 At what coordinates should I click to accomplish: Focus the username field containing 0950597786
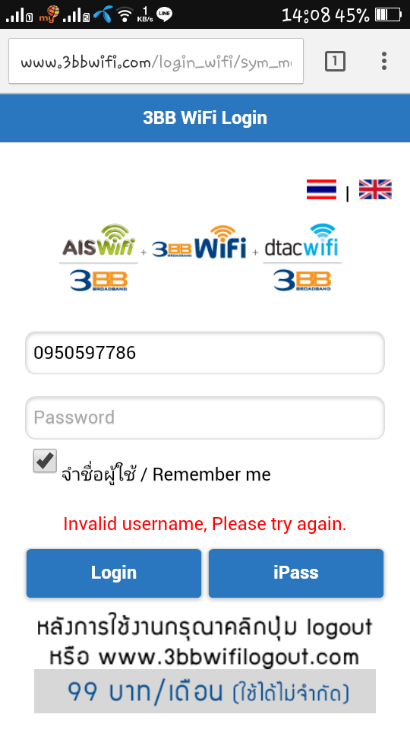(x=205, y=353)
